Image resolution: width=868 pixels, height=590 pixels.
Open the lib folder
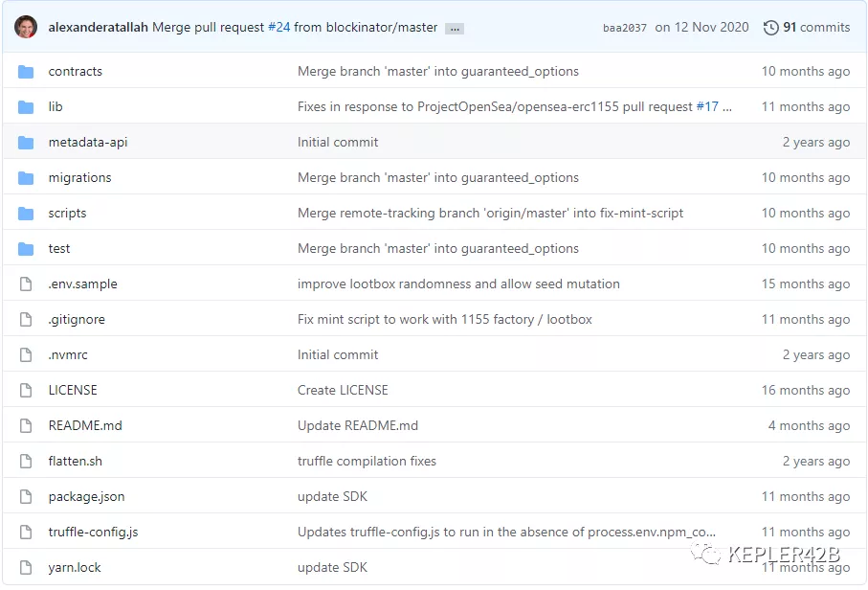(x=56, y=107)
